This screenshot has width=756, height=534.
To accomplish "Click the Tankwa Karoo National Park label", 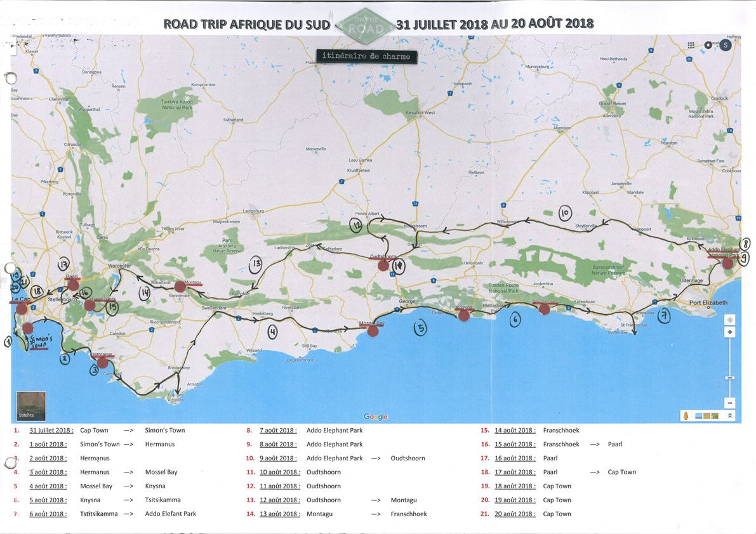I will coord(176,105).
